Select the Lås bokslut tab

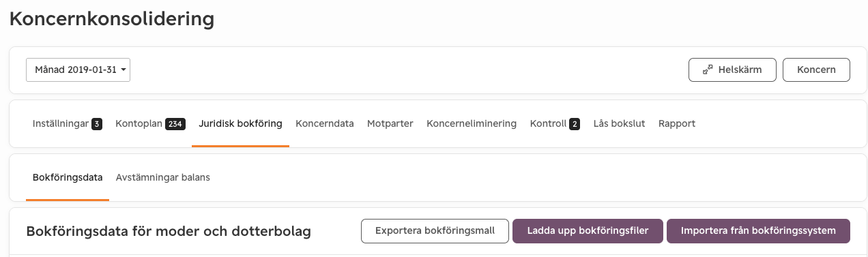tap(619, 124)
